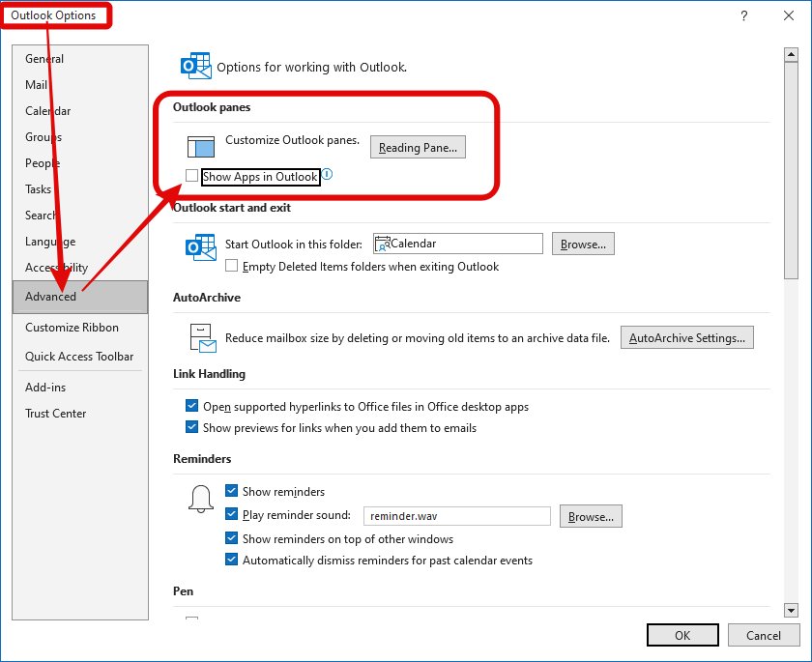This screenshot has width=812, height=662.
Task: Uncheck Open supported hyperlinks to Office files
Action: point(191,405)
